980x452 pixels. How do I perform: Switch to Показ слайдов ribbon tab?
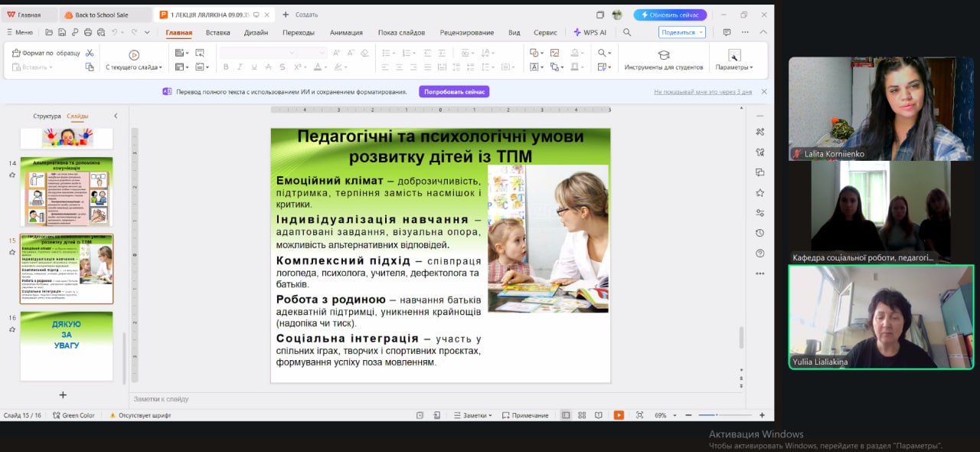401,32
